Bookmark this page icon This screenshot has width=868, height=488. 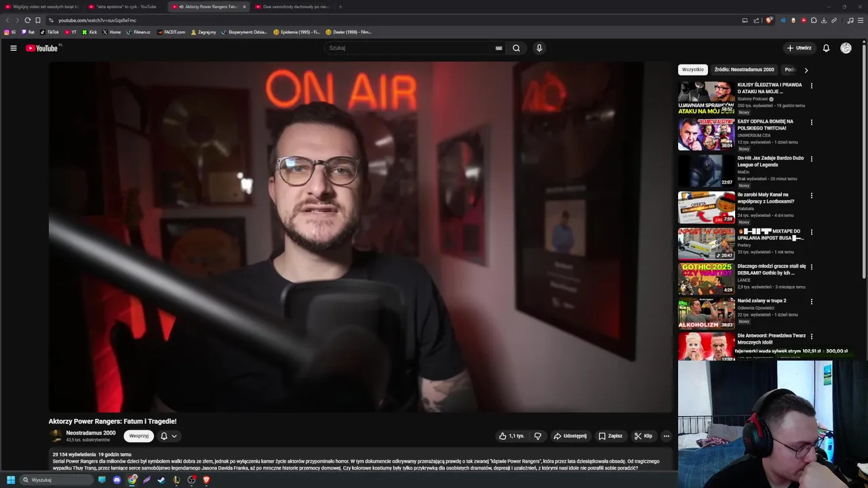tap(38, 20)
